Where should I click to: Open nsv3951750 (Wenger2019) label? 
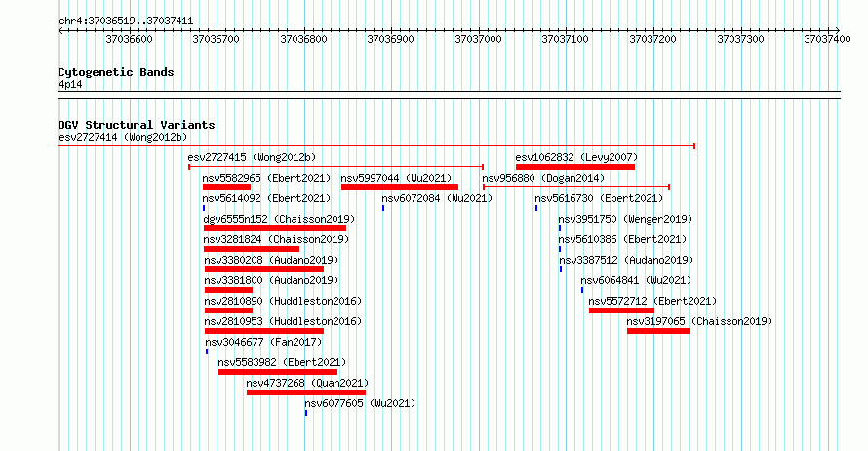click(x=625, y=219)
